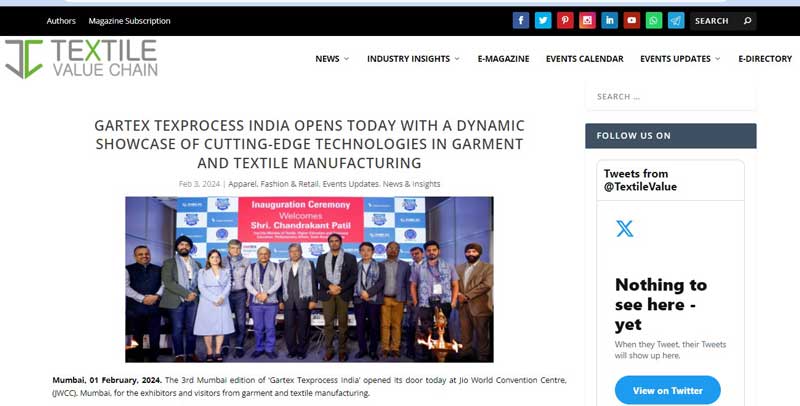Open the WhatsApp social icon
Image resolution: width=800 pixels, height=406 pixels.
(x=654, y=20)
